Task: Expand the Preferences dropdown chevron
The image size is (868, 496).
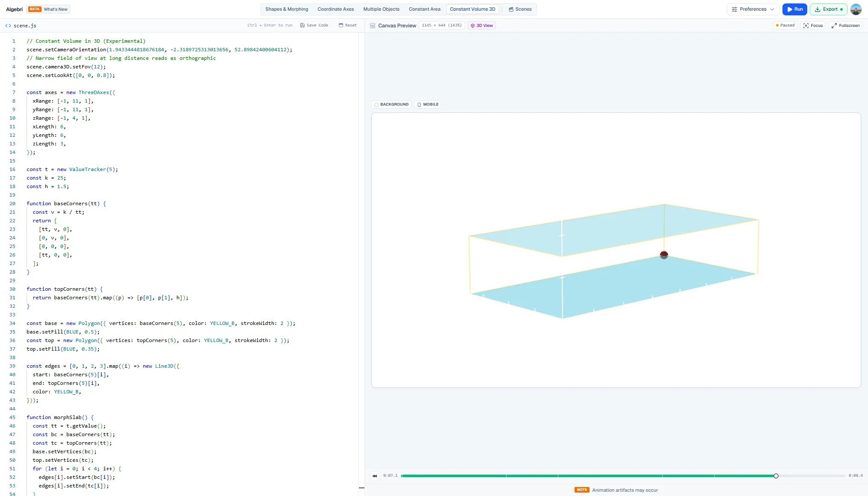Action: 772,9
